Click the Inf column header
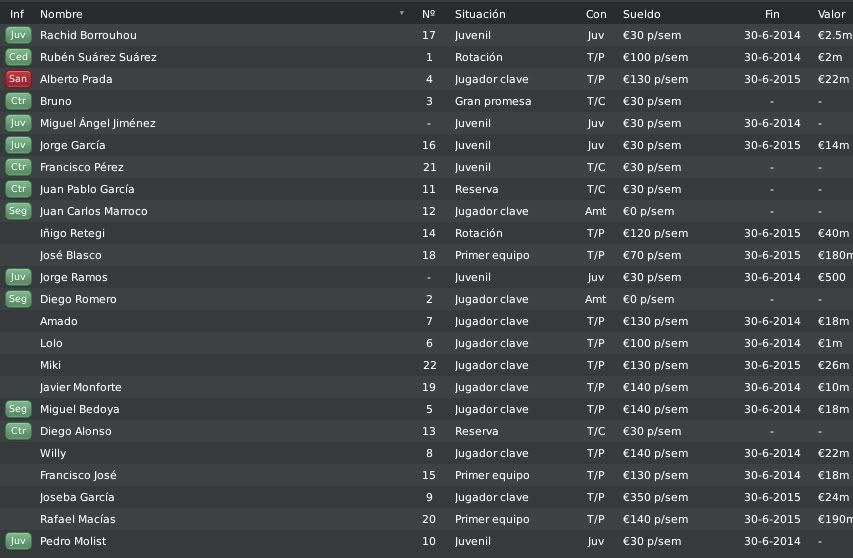 [17, 14]
